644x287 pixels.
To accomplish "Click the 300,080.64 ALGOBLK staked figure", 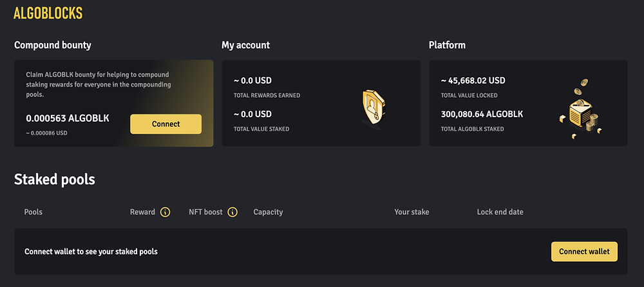I will coord(482,114).
